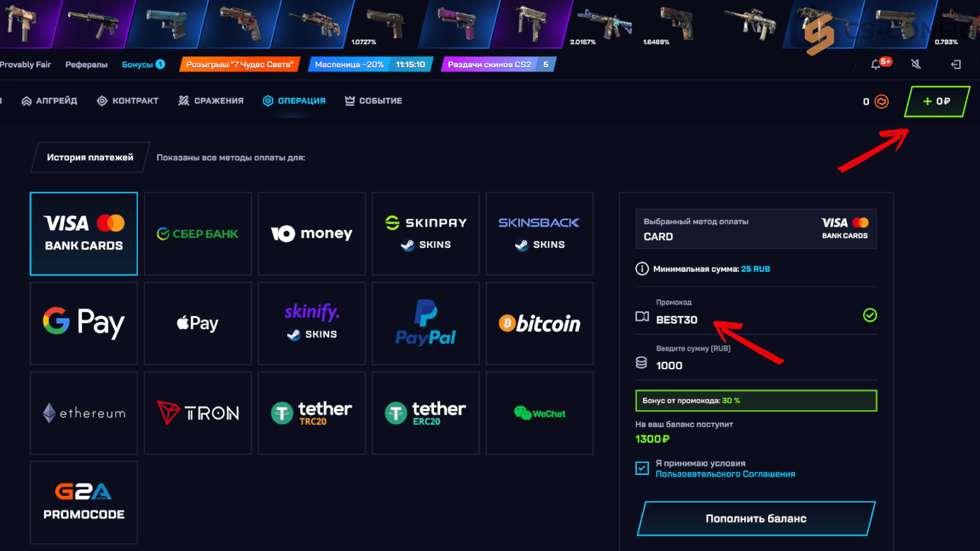Image resolution: width=980 pixels, height=551 pixels.
Task: Select G2A Promocode payment
Action: (x=84, y=503)
